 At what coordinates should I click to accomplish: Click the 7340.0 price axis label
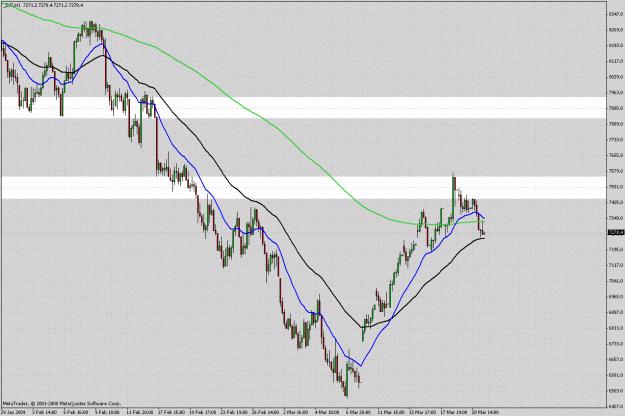[616, 218]
